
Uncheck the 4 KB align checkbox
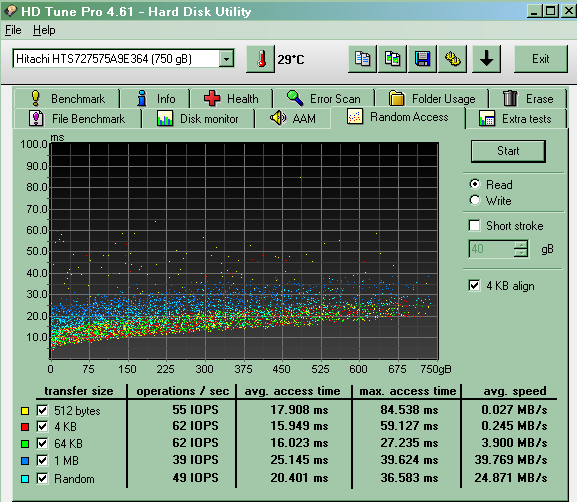point(475,285)
